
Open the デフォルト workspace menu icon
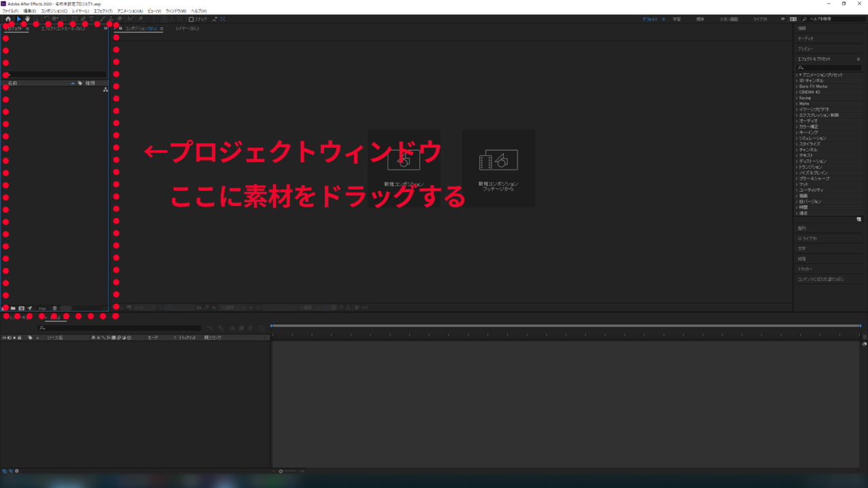click(663, 19)
